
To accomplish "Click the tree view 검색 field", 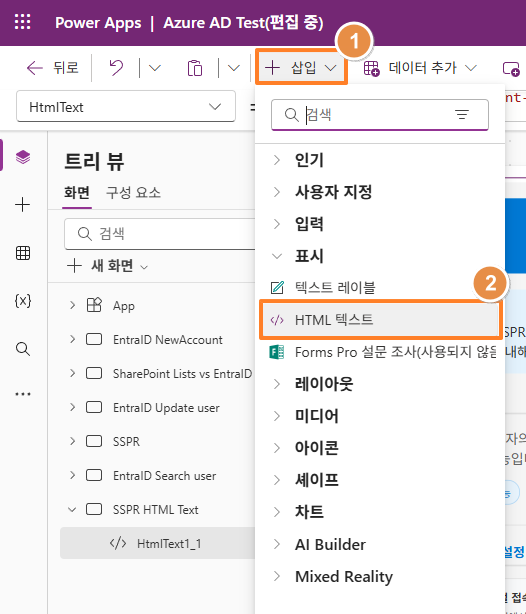I will coord(160,234).
